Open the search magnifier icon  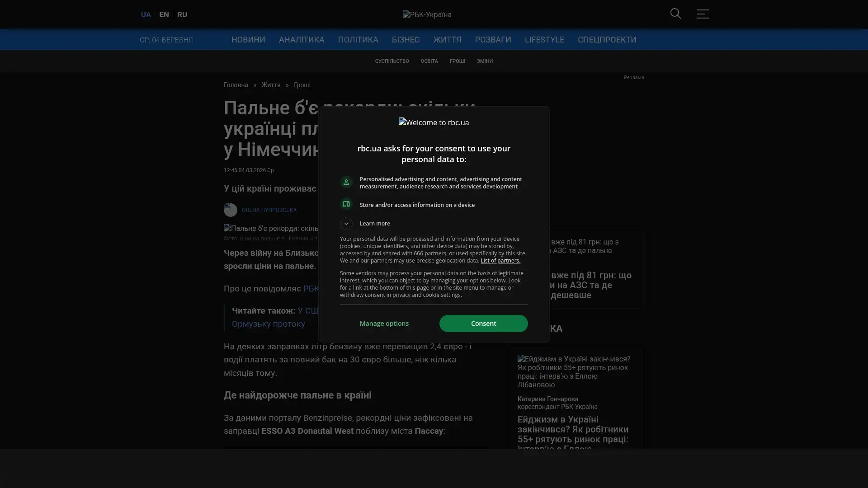[x=675, y=14]
